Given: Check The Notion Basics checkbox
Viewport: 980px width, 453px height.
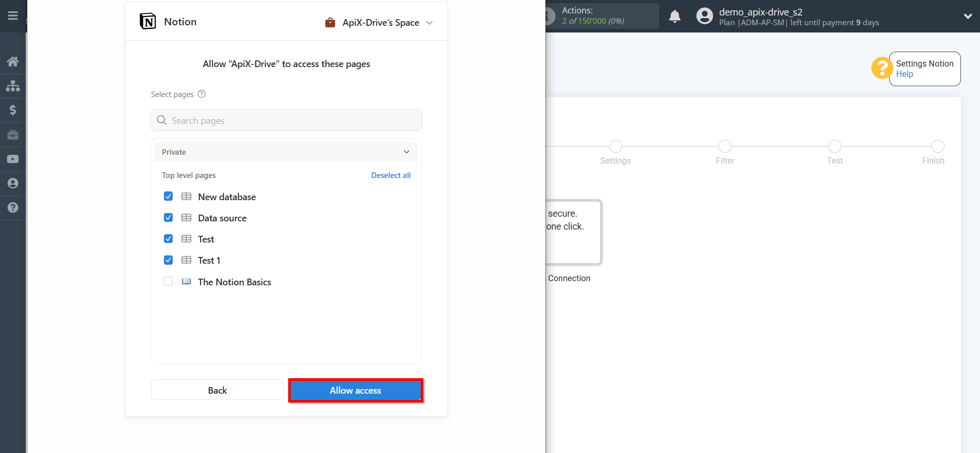Looking at the screenshot, I should 168,281.
